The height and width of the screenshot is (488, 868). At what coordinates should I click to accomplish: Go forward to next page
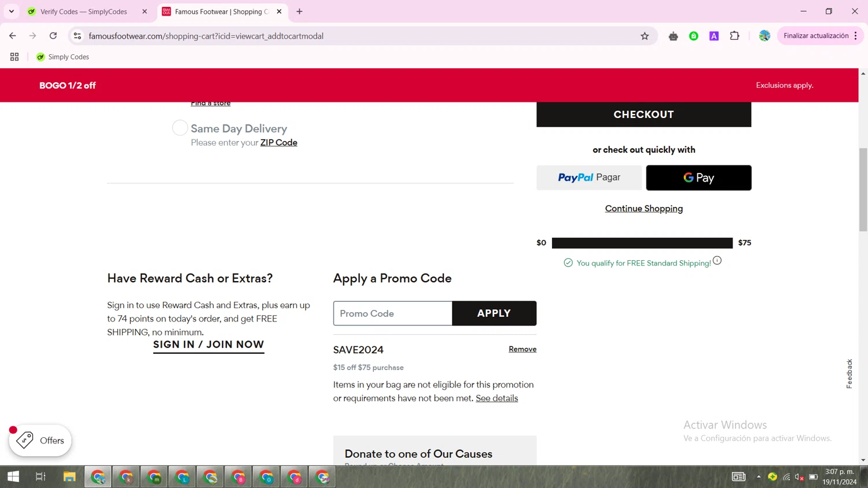[33, 36]
